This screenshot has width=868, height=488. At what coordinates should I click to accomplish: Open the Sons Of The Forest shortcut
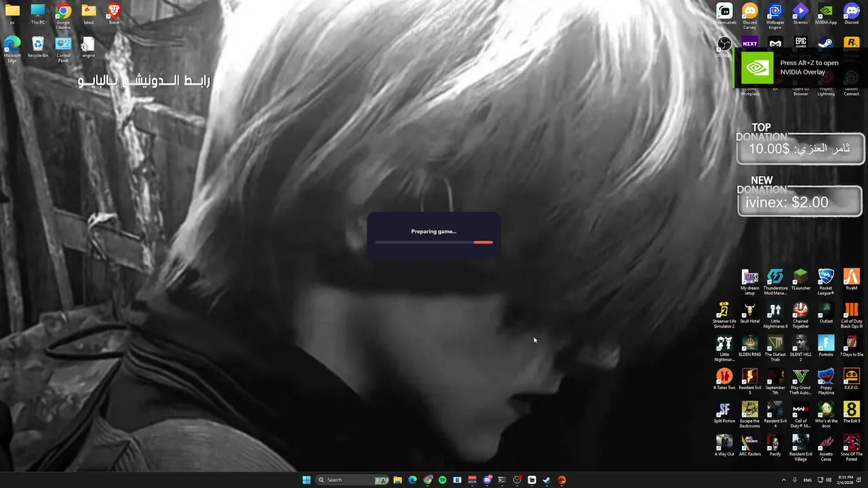pyautogui.click(x=852, y=448)
